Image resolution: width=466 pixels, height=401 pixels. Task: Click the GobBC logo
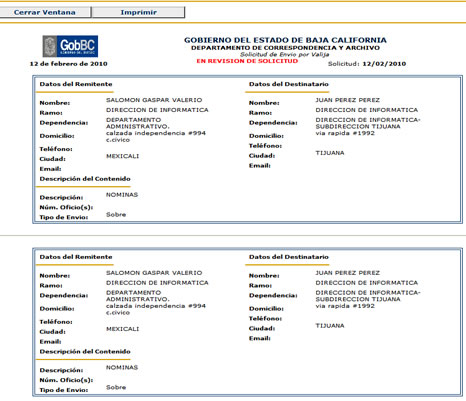coord(70,46)
